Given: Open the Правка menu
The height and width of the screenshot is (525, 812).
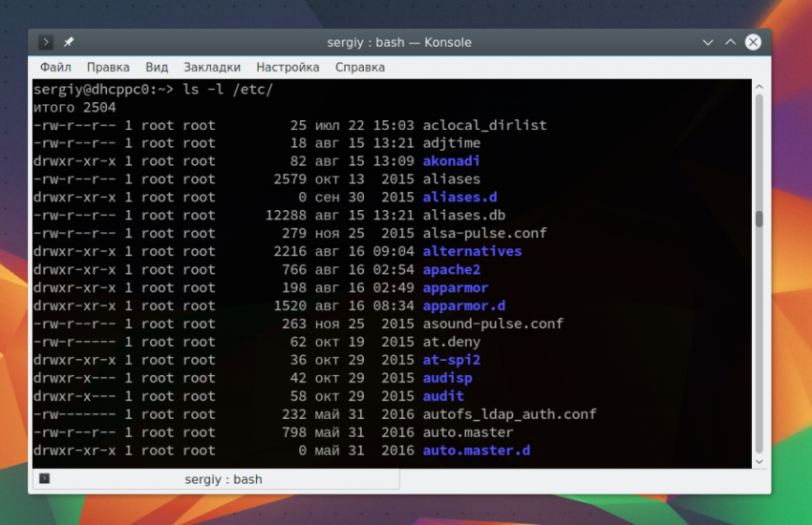Looking at the screenshot, I should point(108,67).
